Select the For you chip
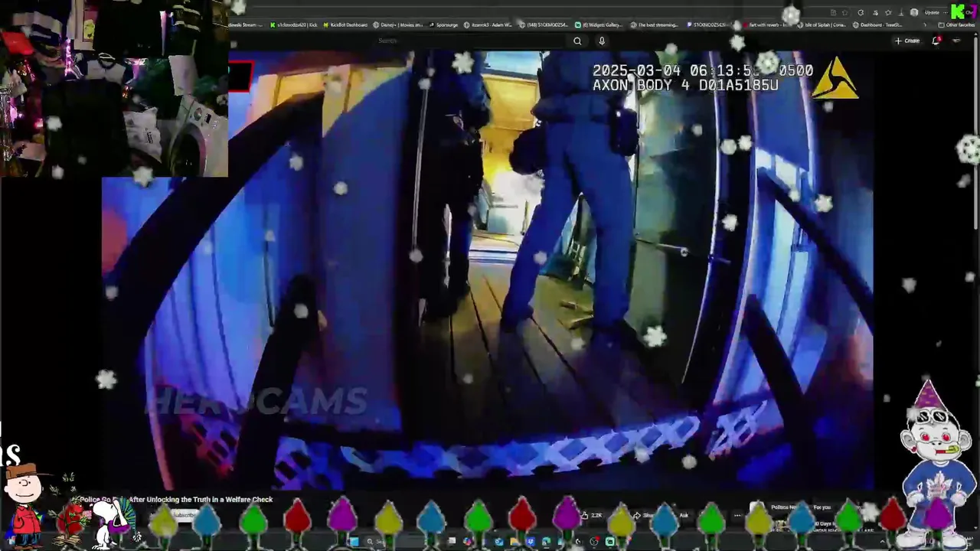The width and height of the screenshot is (980, 551). (822, 507)
